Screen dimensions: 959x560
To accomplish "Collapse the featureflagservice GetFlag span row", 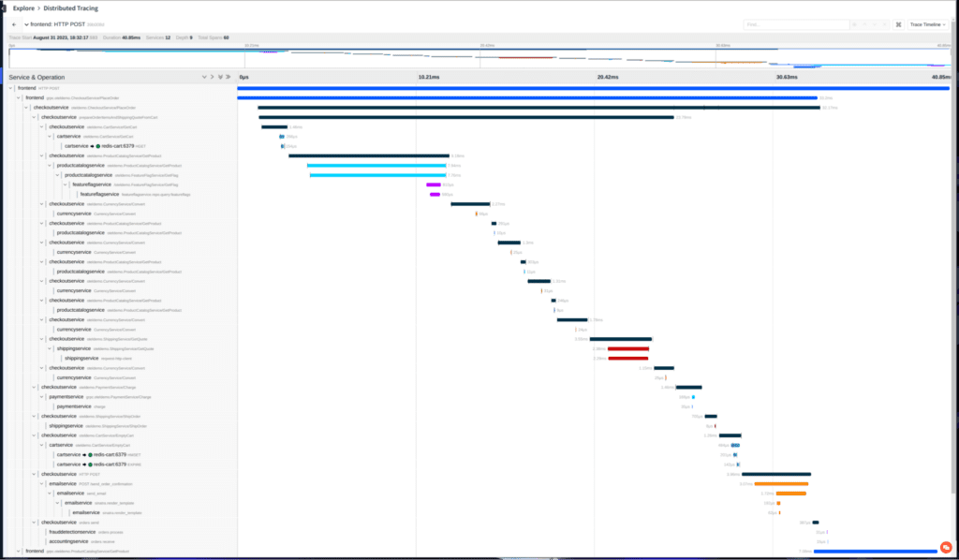I will coord(65,184).
